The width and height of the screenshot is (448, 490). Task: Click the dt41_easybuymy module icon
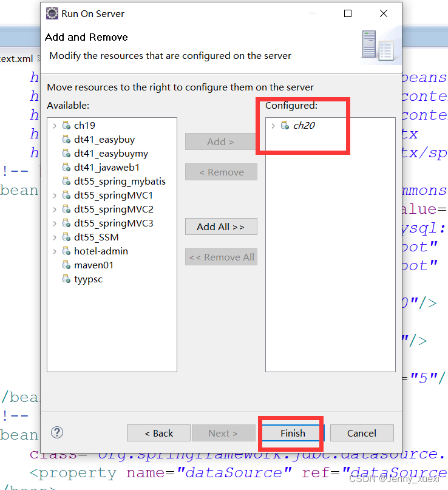[66, 154]
